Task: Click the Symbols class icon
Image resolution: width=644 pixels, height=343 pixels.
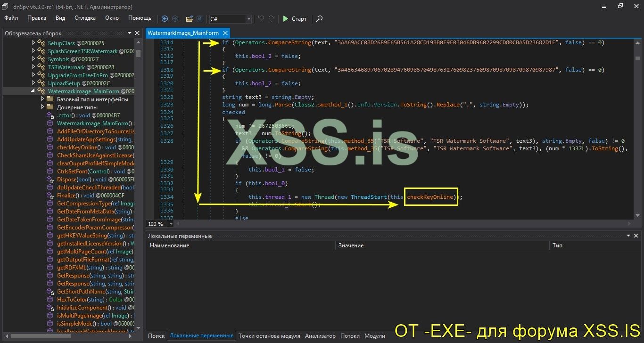Action: (41, 59)
